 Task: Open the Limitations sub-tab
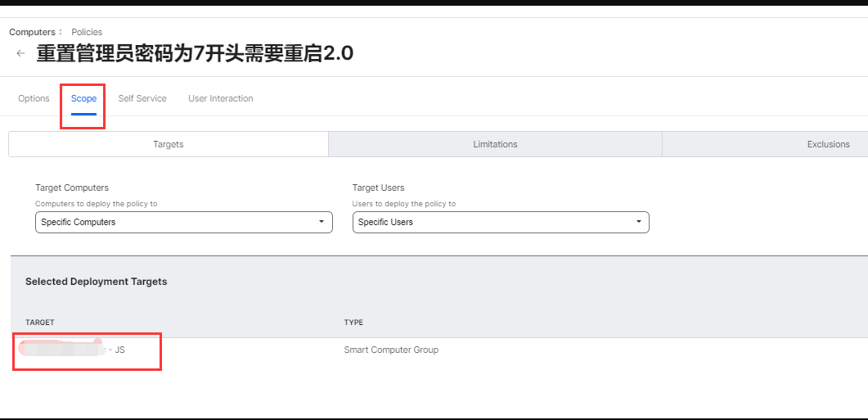(x=495, y=144)
